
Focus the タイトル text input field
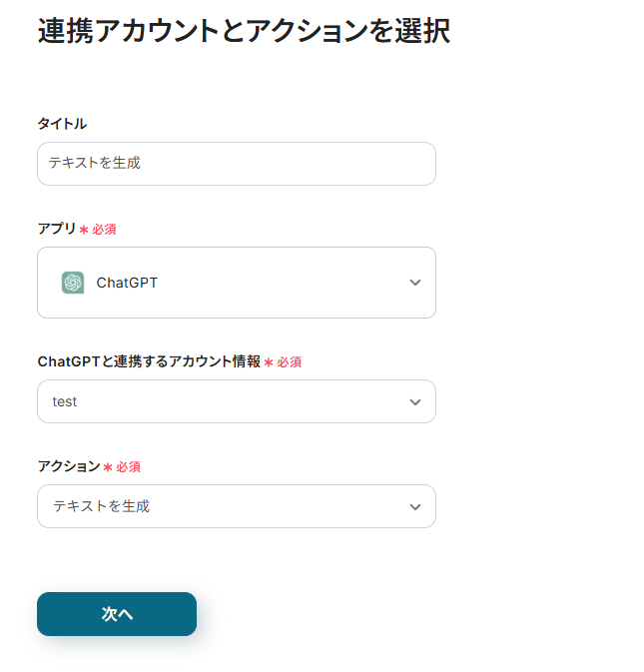click(x=236, y=163)
